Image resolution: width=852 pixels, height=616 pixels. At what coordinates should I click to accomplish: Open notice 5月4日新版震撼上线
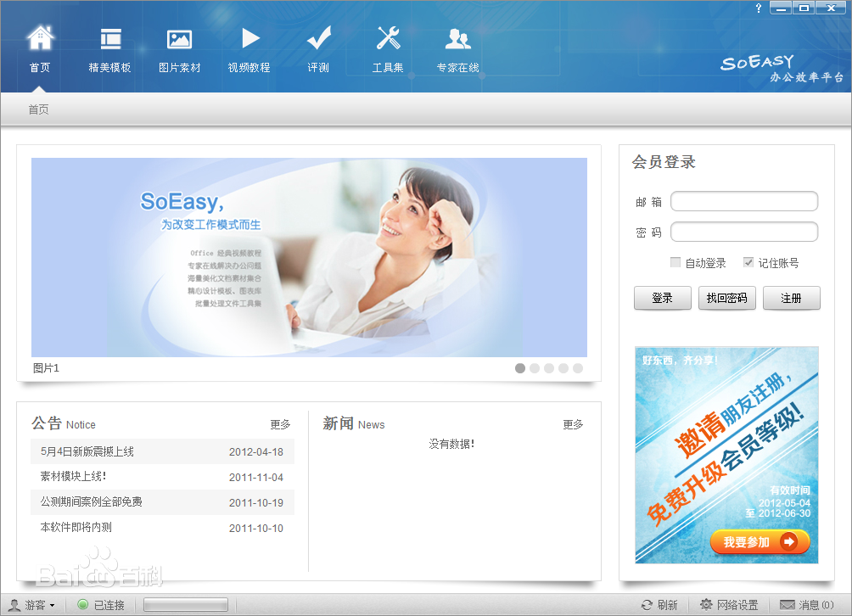coord(87,451)
